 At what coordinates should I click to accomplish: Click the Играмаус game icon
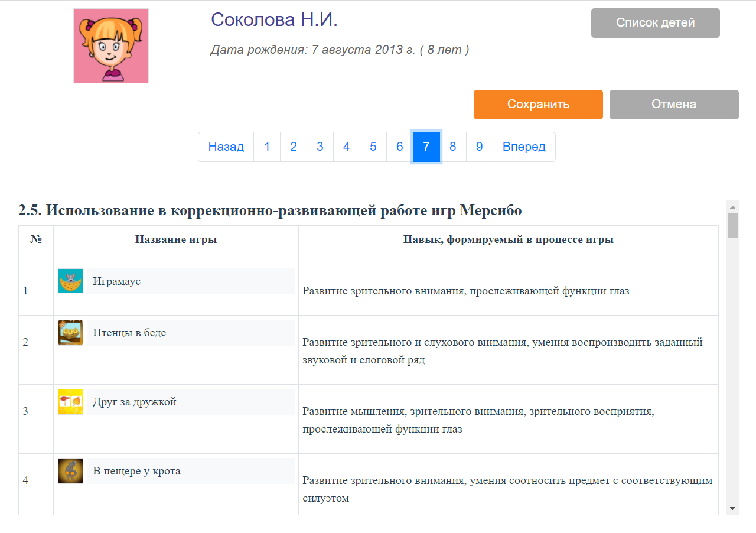70,281
